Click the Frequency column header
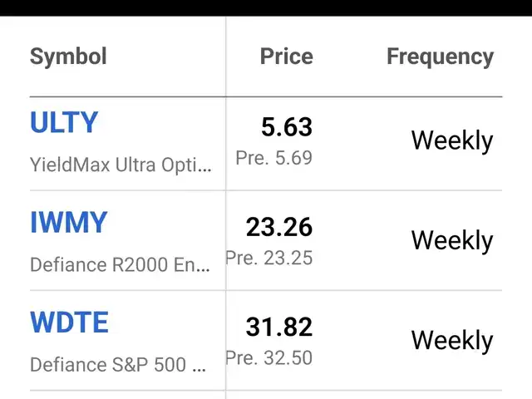532x399 pixels. coord(440,57)
